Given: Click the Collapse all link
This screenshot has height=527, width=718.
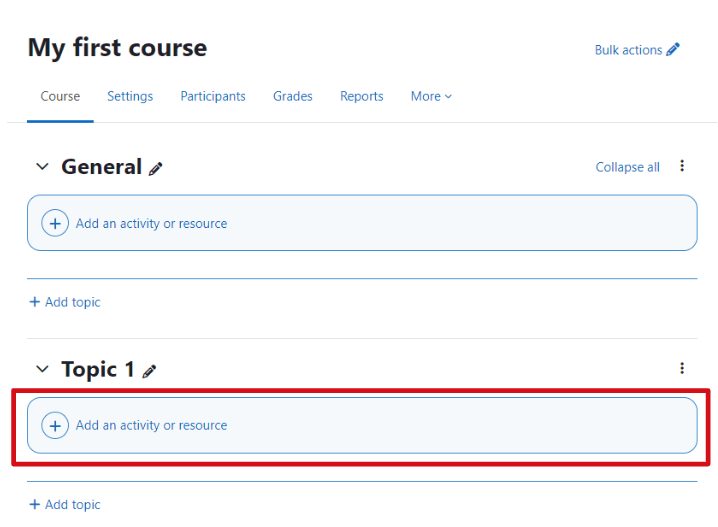Looking at the screenshot, I should 627,167.
